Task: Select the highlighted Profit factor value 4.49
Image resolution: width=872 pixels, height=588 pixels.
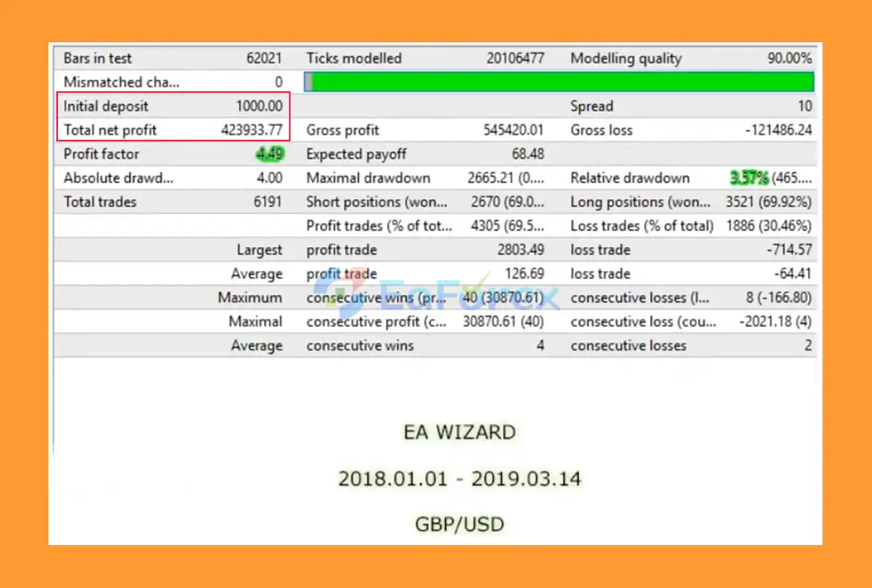Action: (x=269, y=154)
